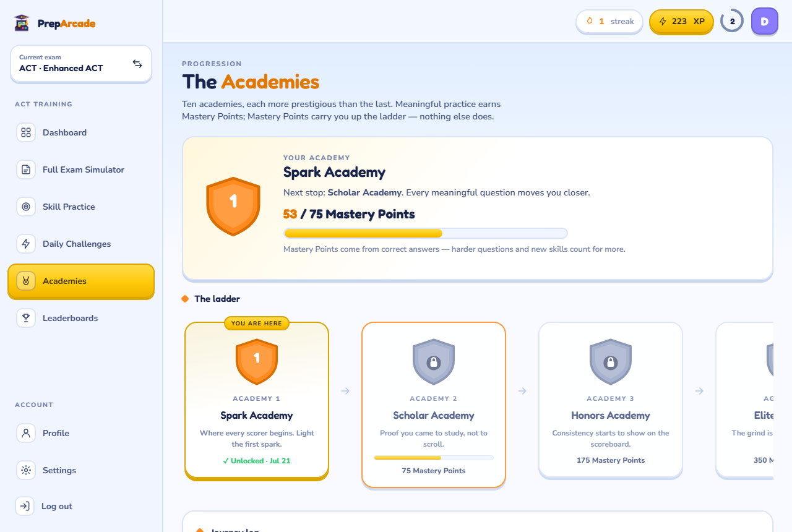Image resolution: width=792 pixels, height=532 pixels.
Task: Click the Leaderboards trophy icon
Action: (x=26, y=318)
